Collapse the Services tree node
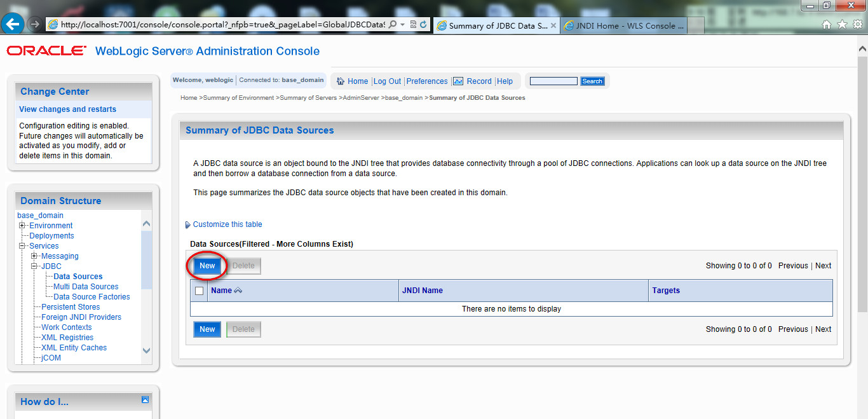Image resolution: width=868 pixels, height=419 pixels. (x=22, y=246)
